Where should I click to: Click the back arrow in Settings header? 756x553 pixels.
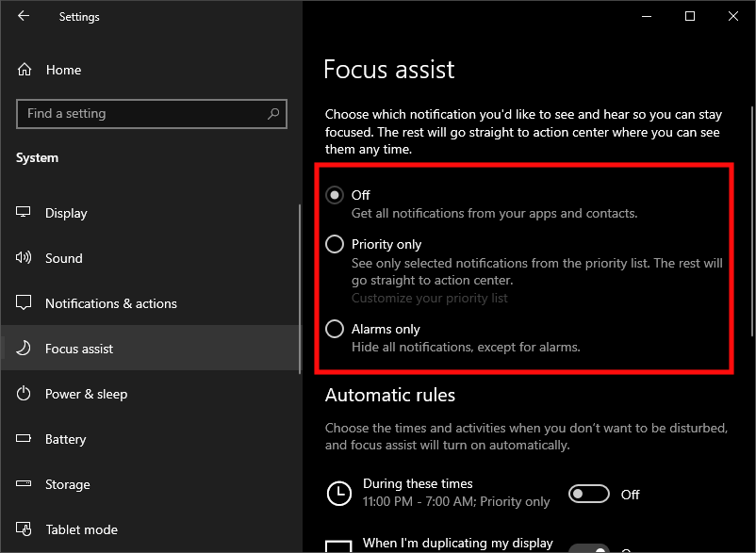click(x=24, y=16)
